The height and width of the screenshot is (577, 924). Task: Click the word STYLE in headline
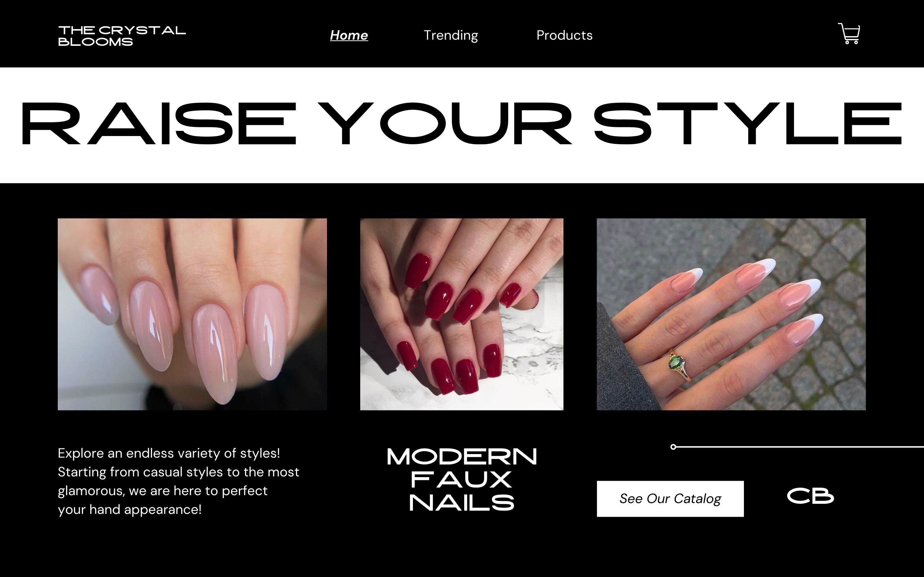click(748, 123)
